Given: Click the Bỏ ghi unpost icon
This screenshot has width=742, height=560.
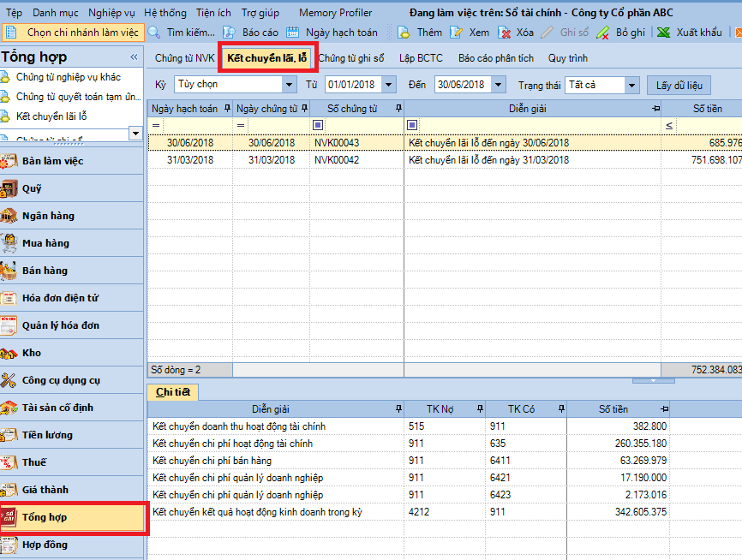Looking at the screenshot, I should (603, 33).
